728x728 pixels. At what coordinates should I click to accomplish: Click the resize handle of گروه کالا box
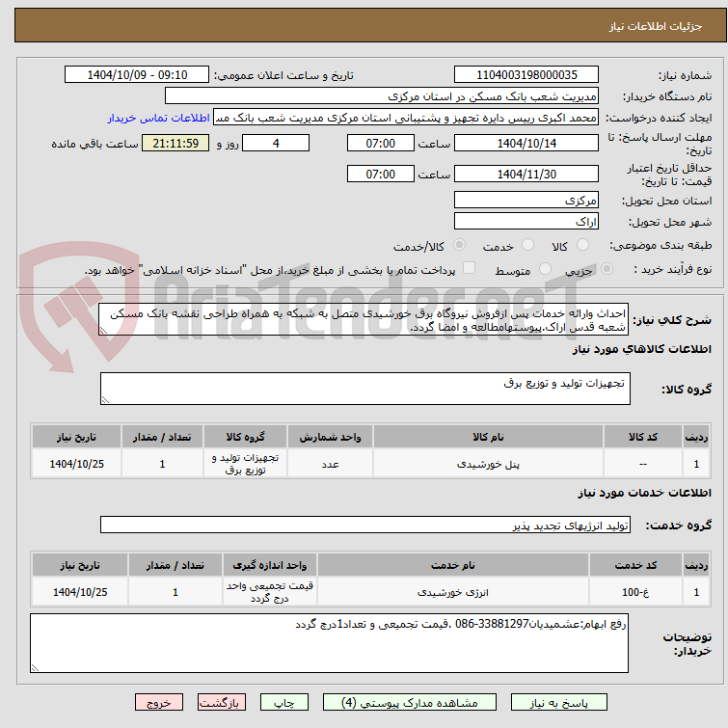click(105, 400)
